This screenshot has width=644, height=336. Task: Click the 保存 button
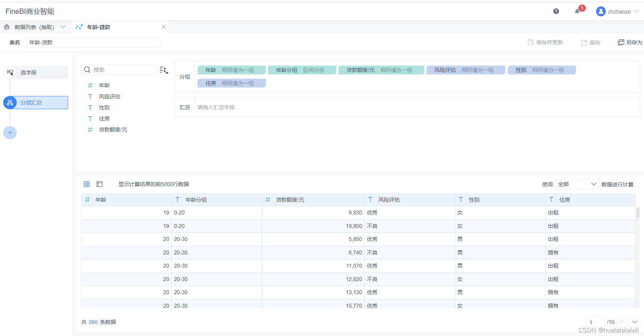pyautogui.click(x=590, y=43)
